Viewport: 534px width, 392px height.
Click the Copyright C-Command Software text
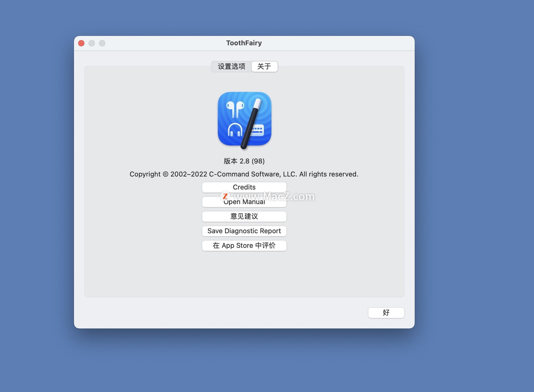coord(244,174)
